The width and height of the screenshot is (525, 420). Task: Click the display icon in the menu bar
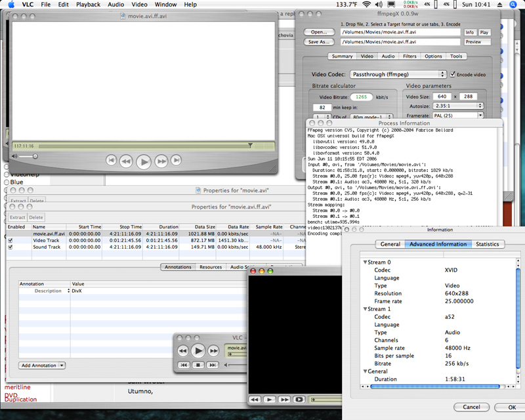tap(390, 5)
